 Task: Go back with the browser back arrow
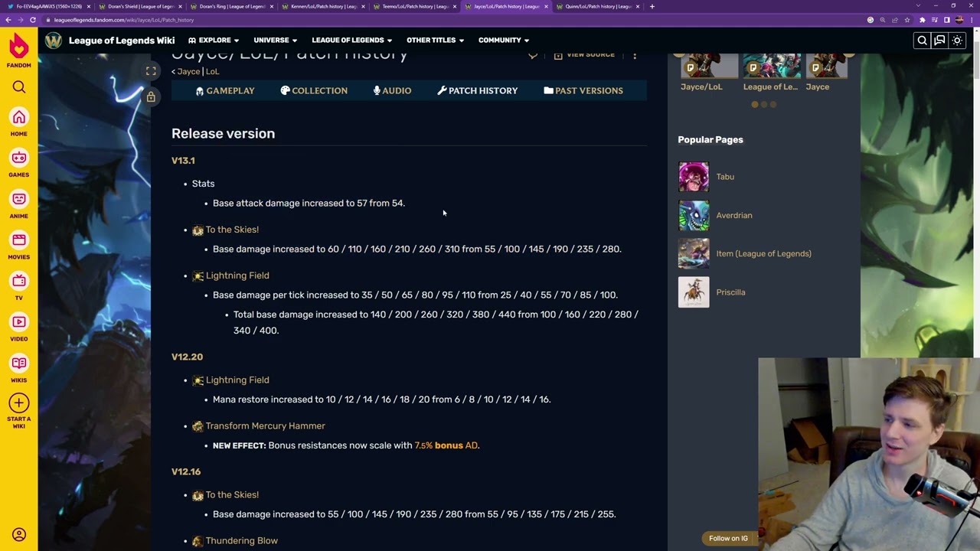coord(8,20)
